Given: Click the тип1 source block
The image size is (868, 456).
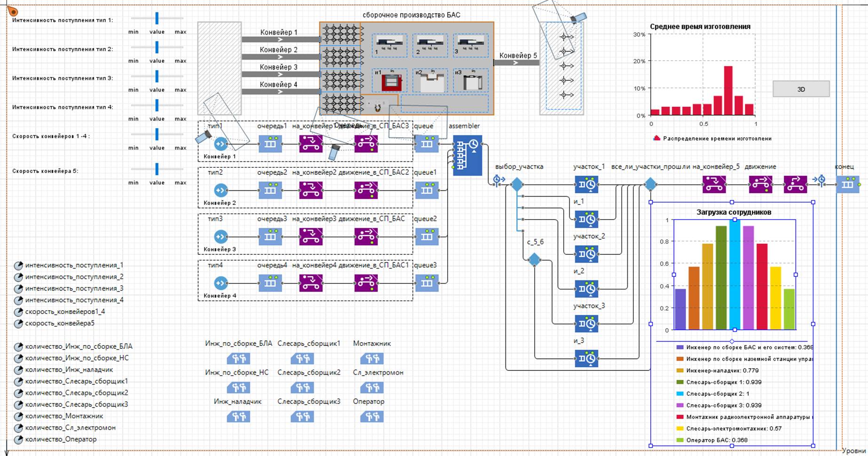Looking at the screenshot, I should tap(220, 144).
